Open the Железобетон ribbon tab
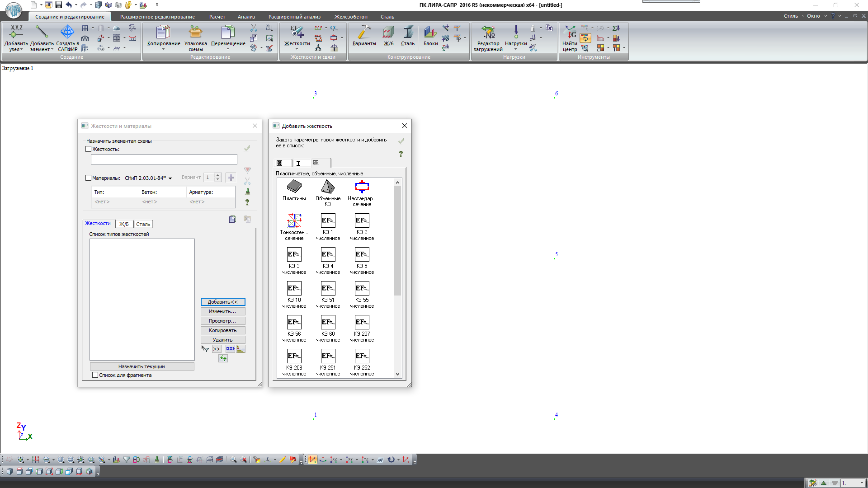 [351, 17]
